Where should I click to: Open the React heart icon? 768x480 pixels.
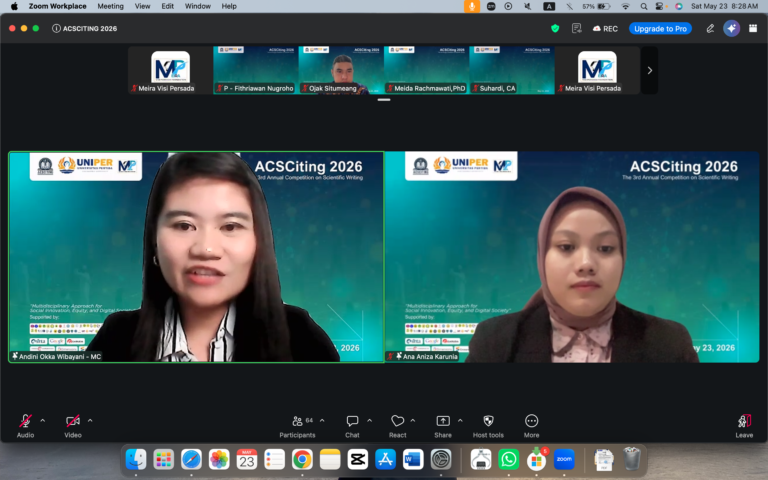[397, 421]
